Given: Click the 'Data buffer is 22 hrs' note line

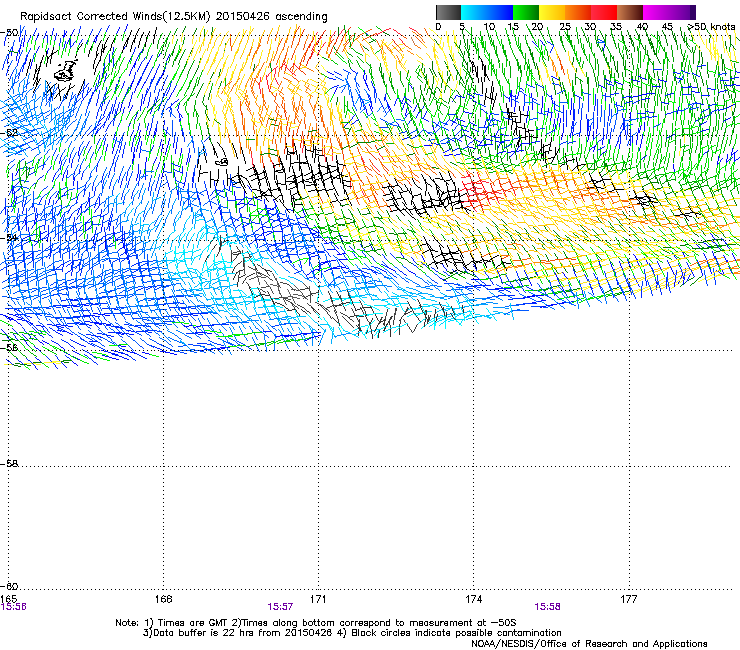Looking at the screenshot, I should [352, 633].
